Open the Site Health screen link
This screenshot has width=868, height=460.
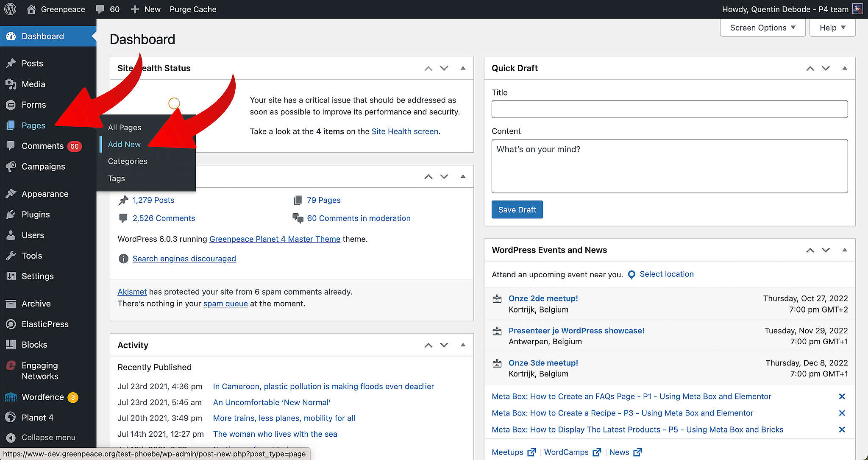click(x=405, y=131)
